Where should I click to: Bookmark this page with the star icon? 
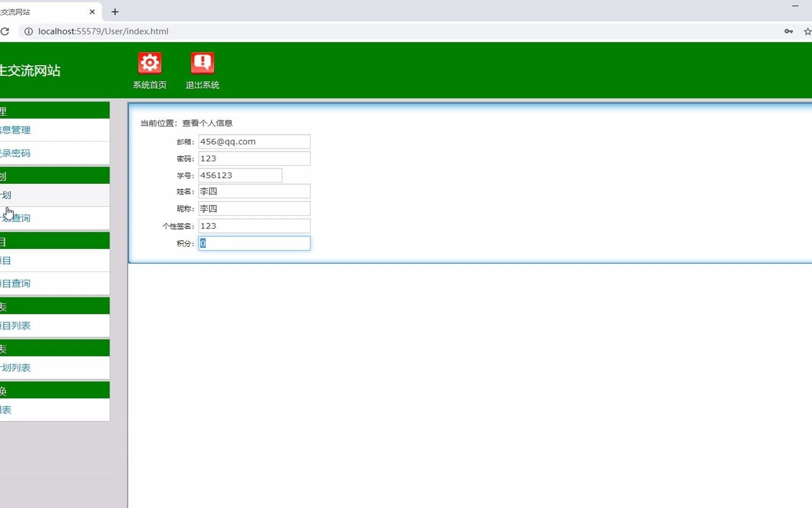807,32
